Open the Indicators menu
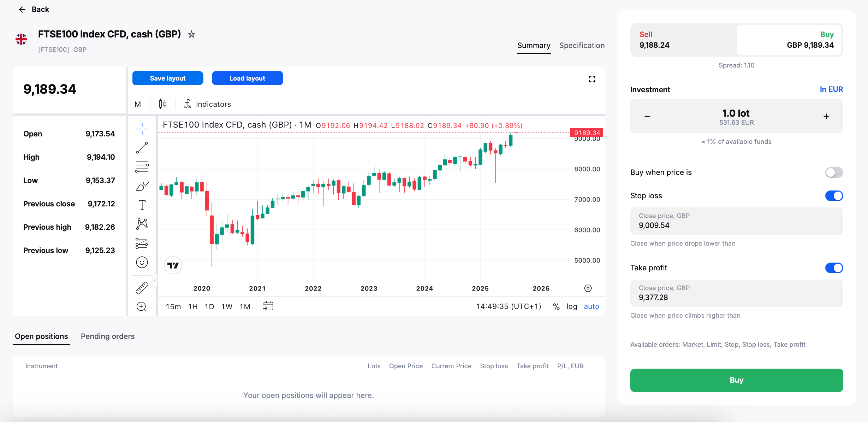This screenshot has height=422, width=868. click(208, 104)
